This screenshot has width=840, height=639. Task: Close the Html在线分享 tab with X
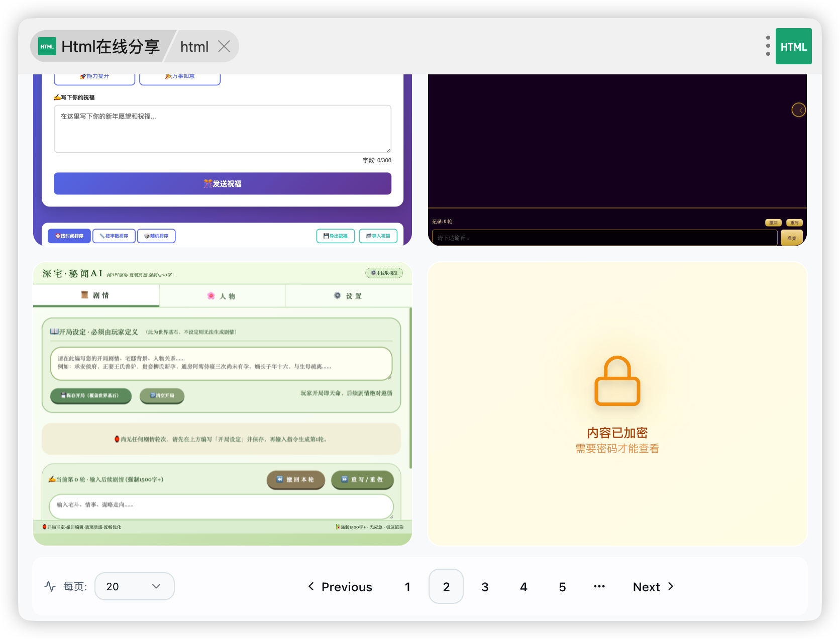tap(224, 47)
